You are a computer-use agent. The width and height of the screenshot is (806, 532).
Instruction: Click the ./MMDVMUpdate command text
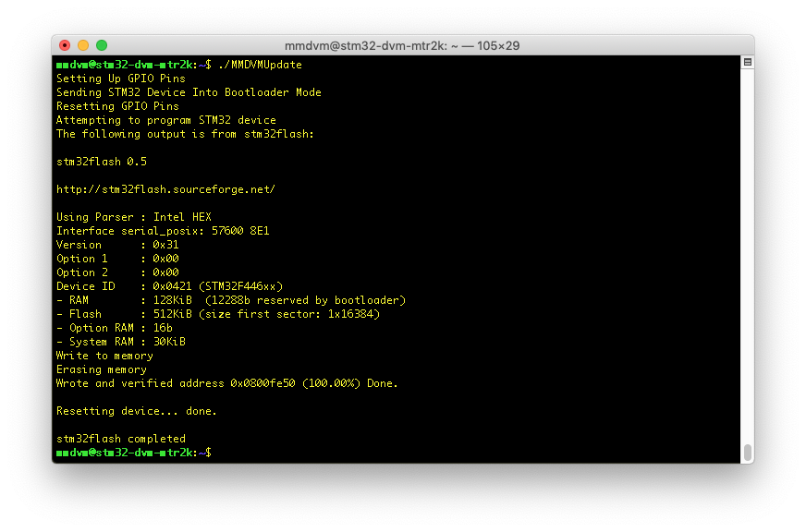(x=260, y=65)
